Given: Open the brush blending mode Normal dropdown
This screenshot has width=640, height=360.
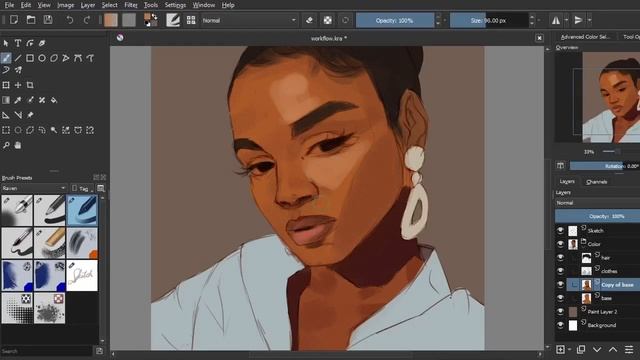Looking at the screenshot, I should (x=249, y=20).
